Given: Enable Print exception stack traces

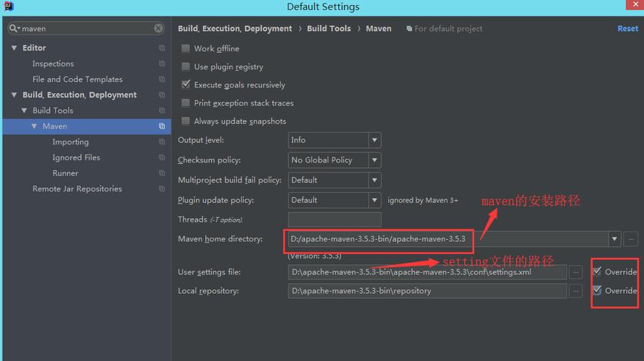Looking at the screenshot, I should point(186,103).
